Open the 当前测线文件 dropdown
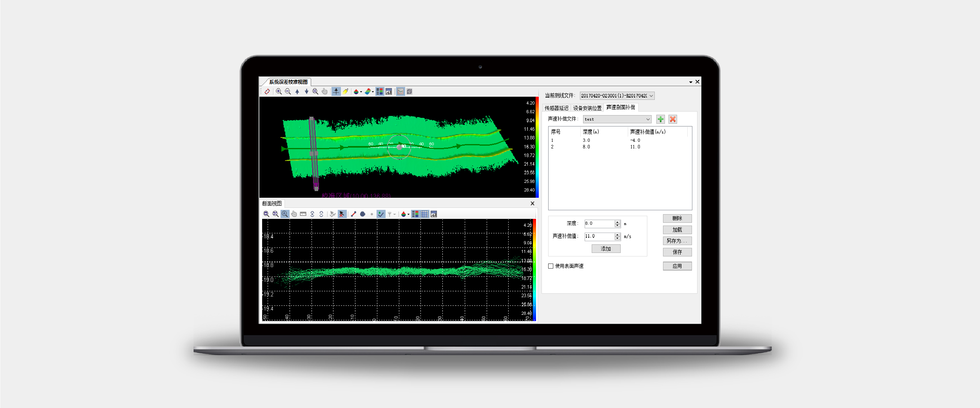980x408 pixels. [651, 96]
